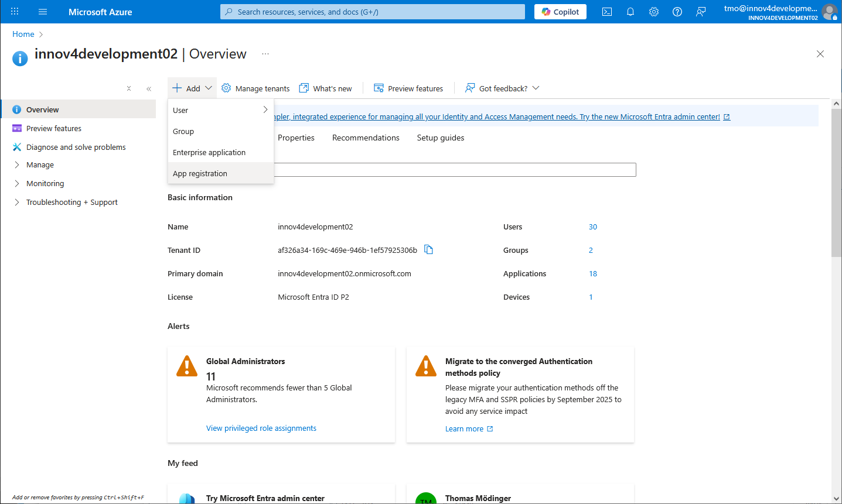
Task: Choose Enterprise application in Add menu
Action: click(209, 153)
